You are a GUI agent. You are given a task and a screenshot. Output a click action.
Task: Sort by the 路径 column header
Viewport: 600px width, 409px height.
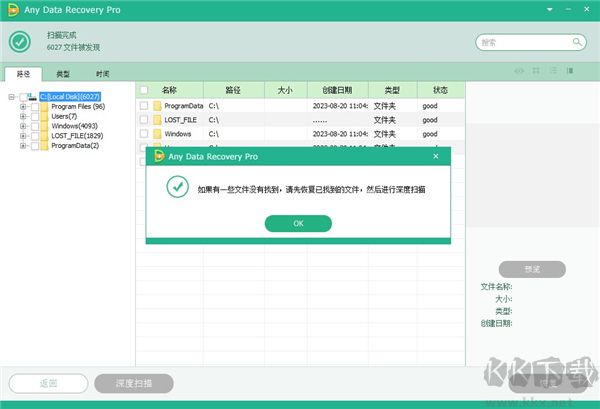click(233, 90)
